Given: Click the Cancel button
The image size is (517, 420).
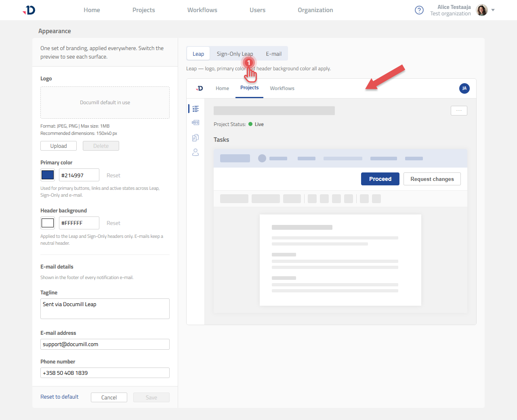Looking at the screenshot, I should click(109, 397).
